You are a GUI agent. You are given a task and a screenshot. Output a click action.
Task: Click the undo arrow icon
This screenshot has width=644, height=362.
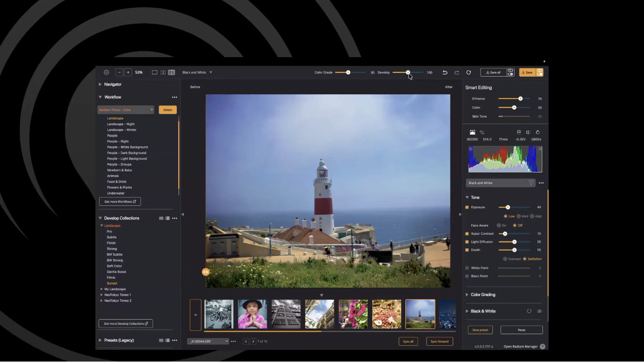tap(445, 72)
